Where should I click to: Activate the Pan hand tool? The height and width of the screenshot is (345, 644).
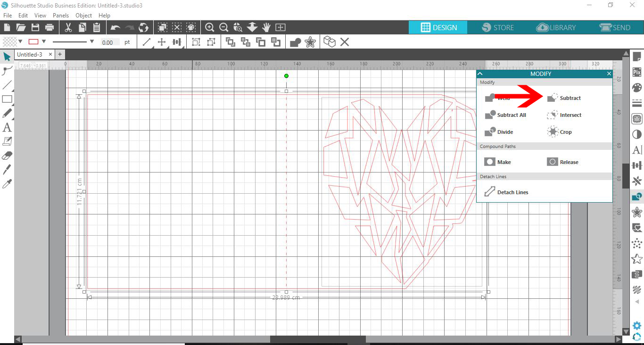[x=266, y=27]
